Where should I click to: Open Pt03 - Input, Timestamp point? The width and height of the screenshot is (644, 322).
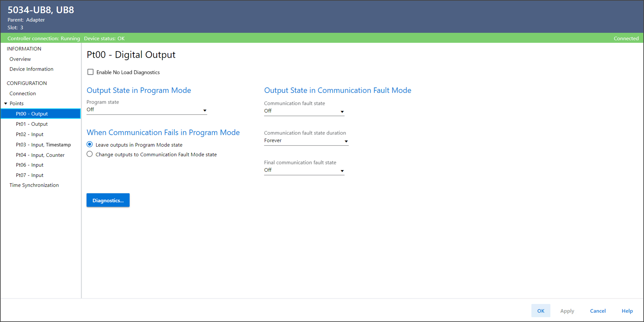click(x=43, y=145)
